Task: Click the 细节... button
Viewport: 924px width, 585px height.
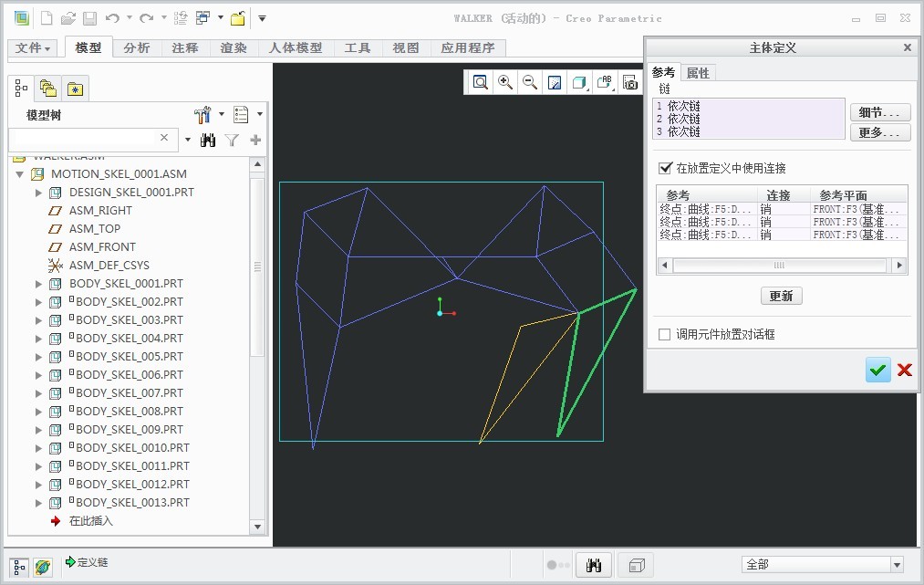Action: [879, 112]
